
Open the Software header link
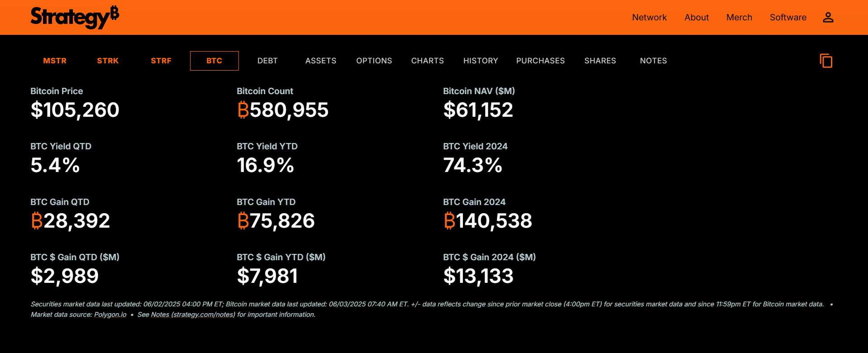(788, 17)
